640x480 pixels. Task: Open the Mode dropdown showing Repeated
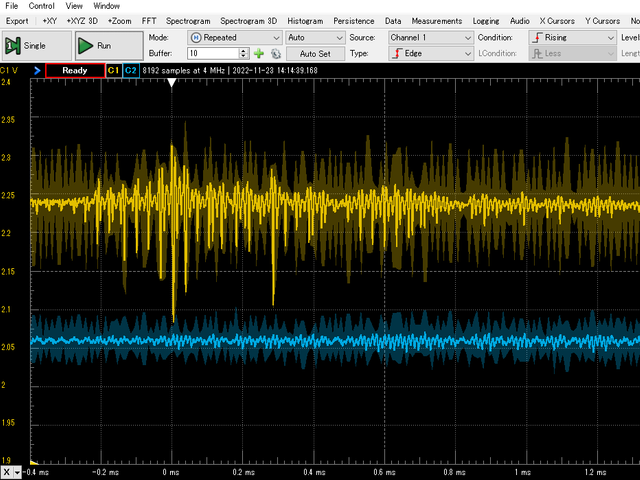(x=235, y=38)
